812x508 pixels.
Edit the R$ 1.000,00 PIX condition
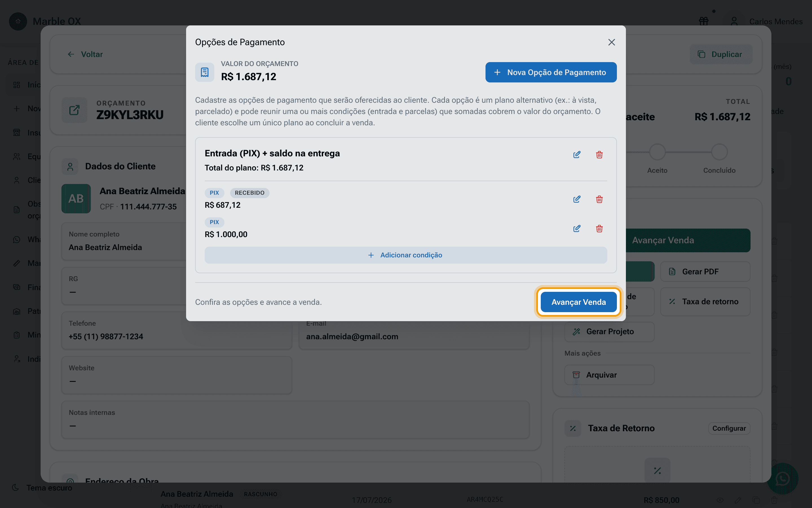(x=577, y=229)
